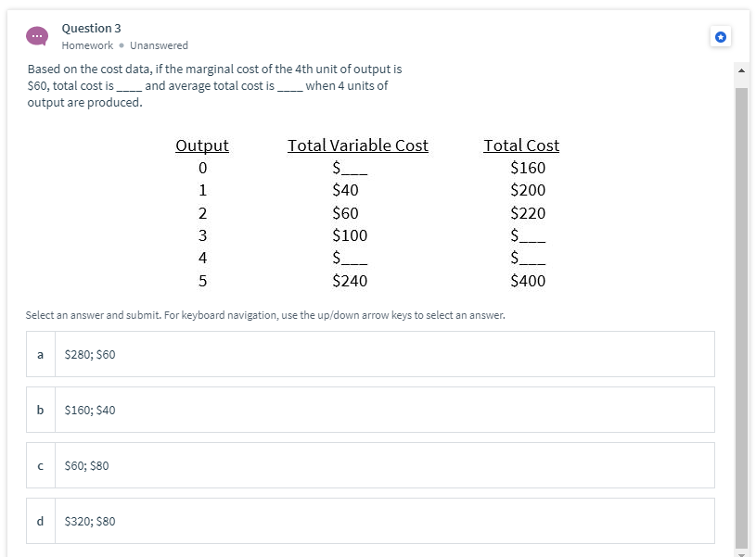
Task: Click the Homework label
Action: pyautogui.click(x=87, y=45)
